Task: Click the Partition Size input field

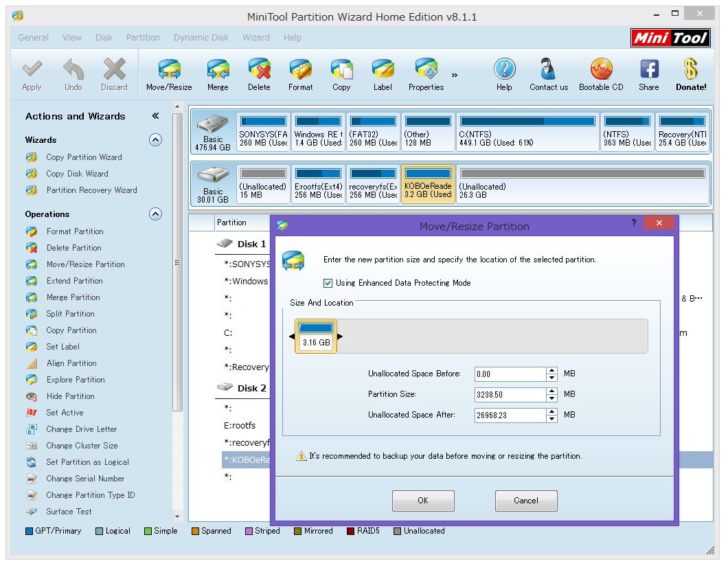Action: click(x=510, y=395)
